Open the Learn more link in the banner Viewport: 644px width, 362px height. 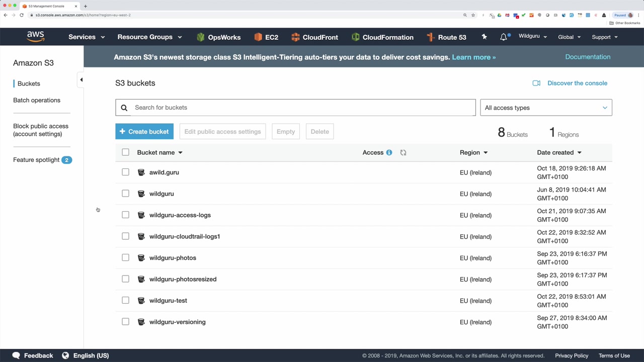473,57
